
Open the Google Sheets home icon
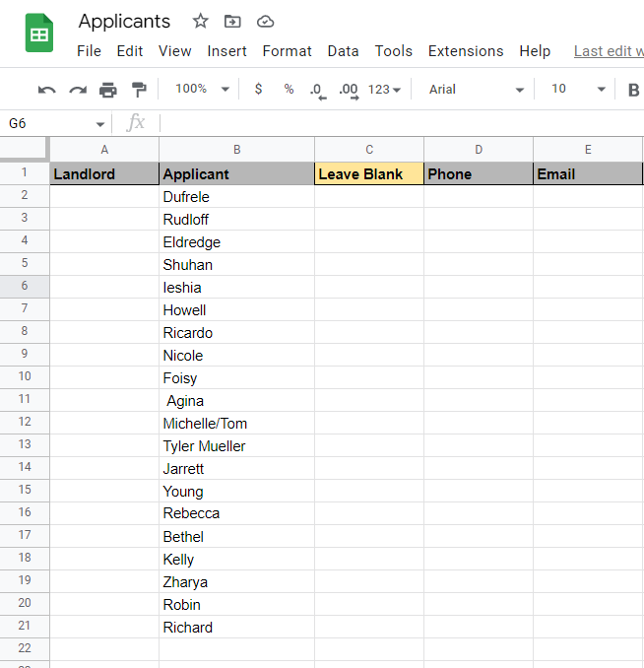point(39,35)
